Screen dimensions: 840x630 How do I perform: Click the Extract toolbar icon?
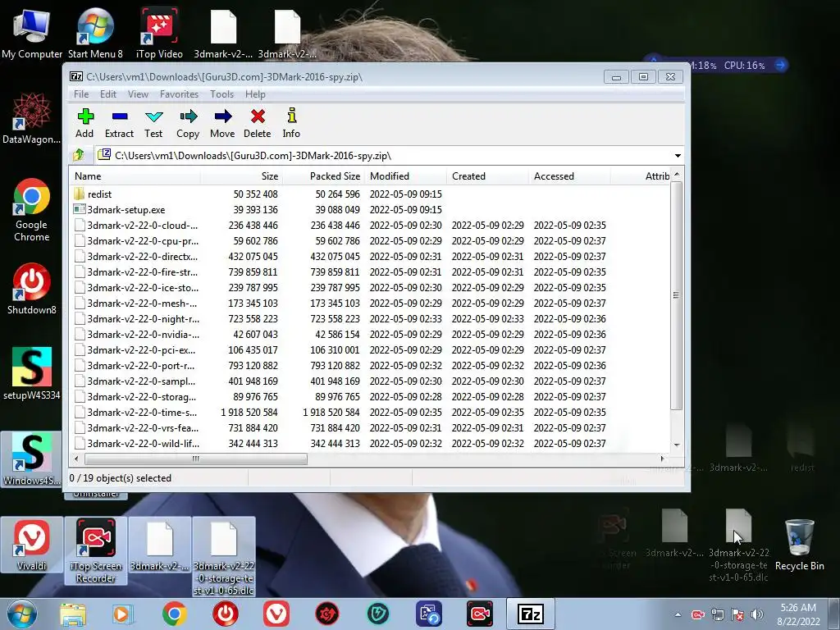[119, 123]
